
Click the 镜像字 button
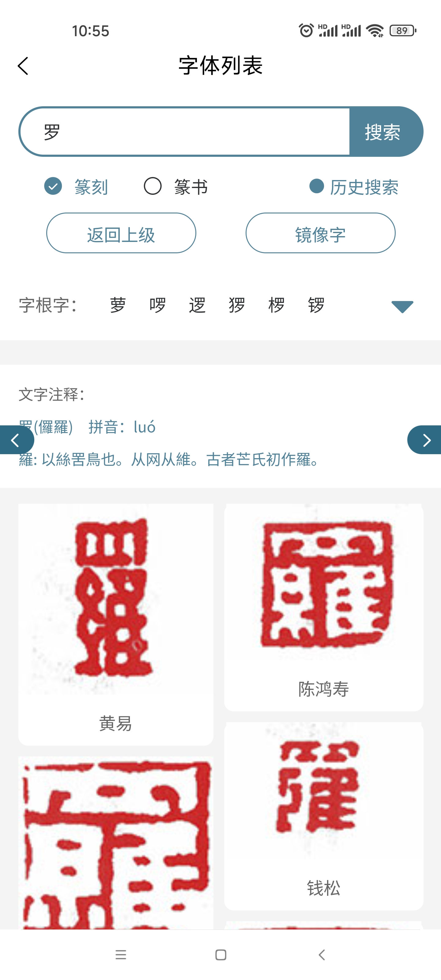click(x=320, y=233)
